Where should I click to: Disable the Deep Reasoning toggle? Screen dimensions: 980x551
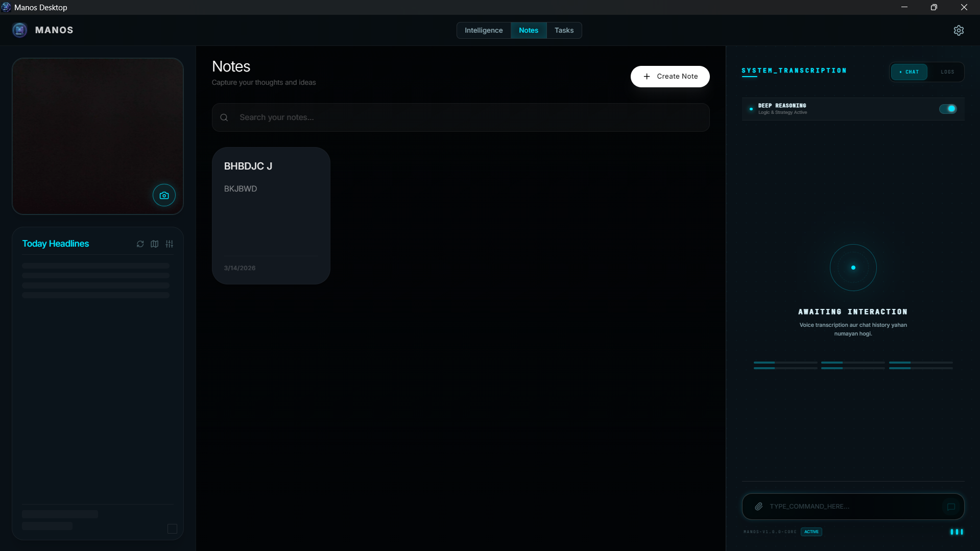(x=948, y=108)
